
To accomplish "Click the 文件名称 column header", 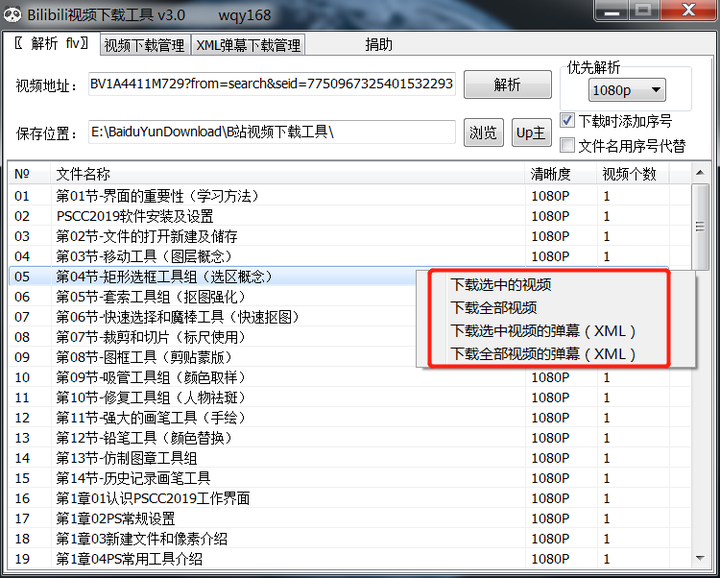I will pos(83,174).
